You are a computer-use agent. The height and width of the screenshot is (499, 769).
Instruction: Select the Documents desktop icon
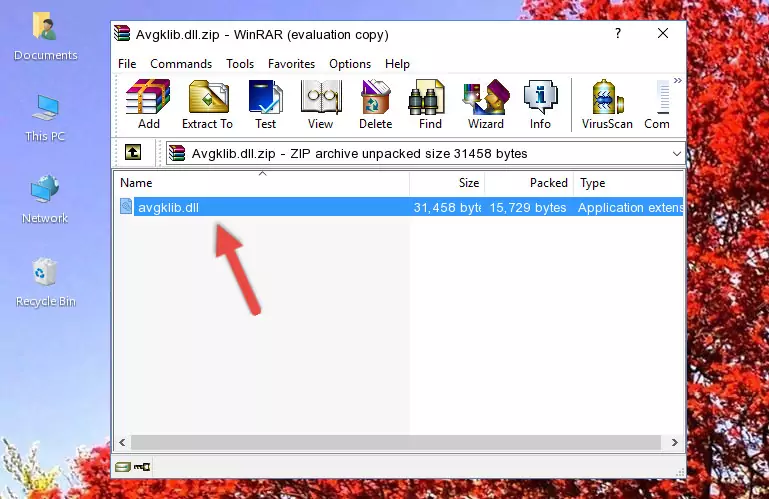pos(45,37)
